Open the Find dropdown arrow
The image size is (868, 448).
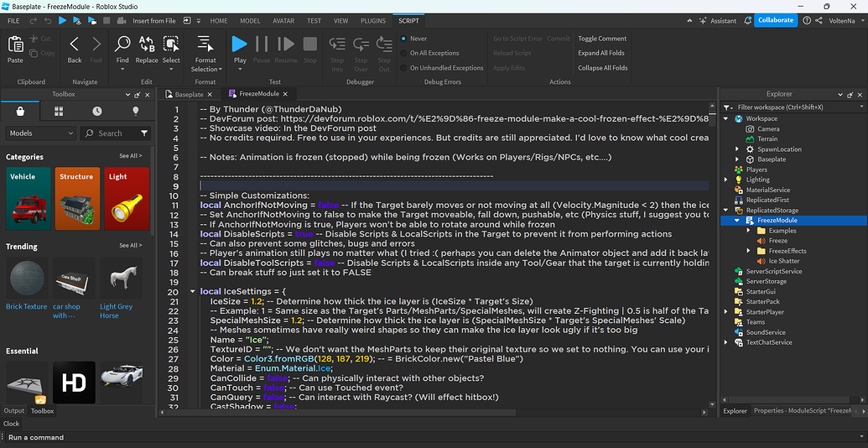point(122,70)
